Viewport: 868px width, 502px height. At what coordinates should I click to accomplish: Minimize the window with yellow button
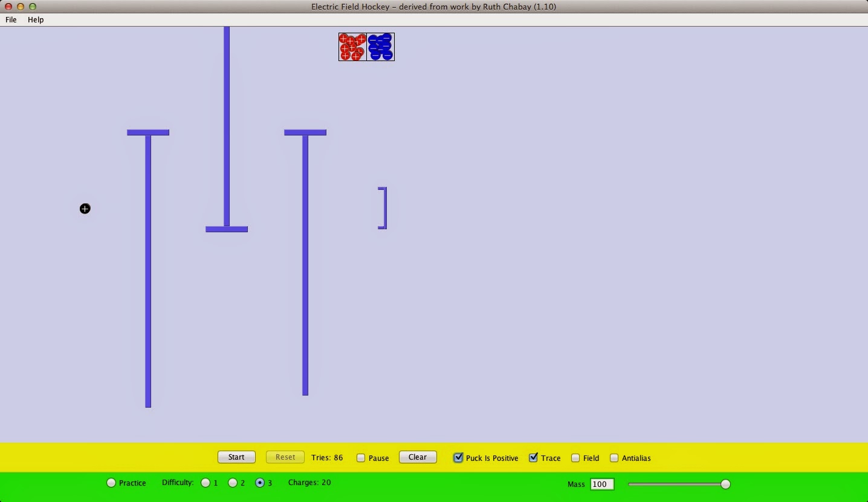point(21,7)
